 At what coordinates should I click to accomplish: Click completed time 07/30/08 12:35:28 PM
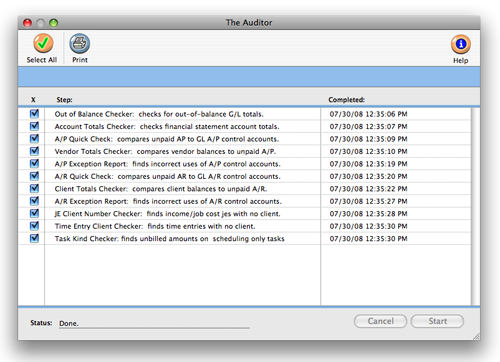click(368, 214)
